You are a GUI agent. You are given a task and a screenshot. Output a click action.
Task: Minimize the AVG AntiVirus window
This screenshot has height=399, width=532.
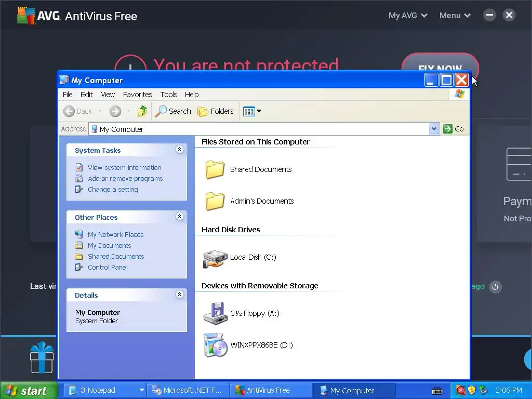click(489, 15)
